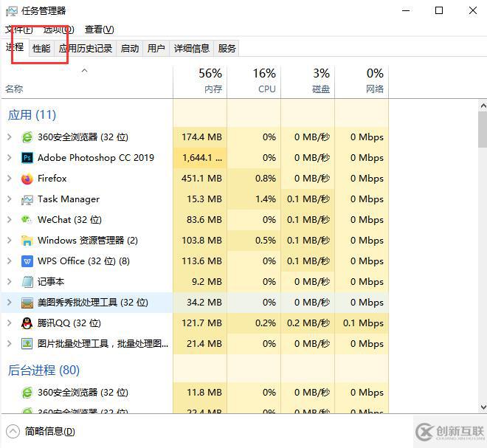Click WPS Office memory 113.6 MB

tap(201, 261)
